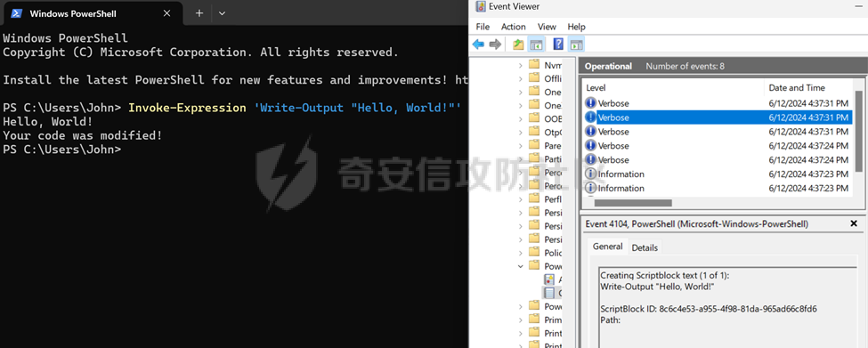Open the Help menu in Event Viewer
Image resolution: width=868 pixels, height=348 pixels.
[x=576, y=27]
